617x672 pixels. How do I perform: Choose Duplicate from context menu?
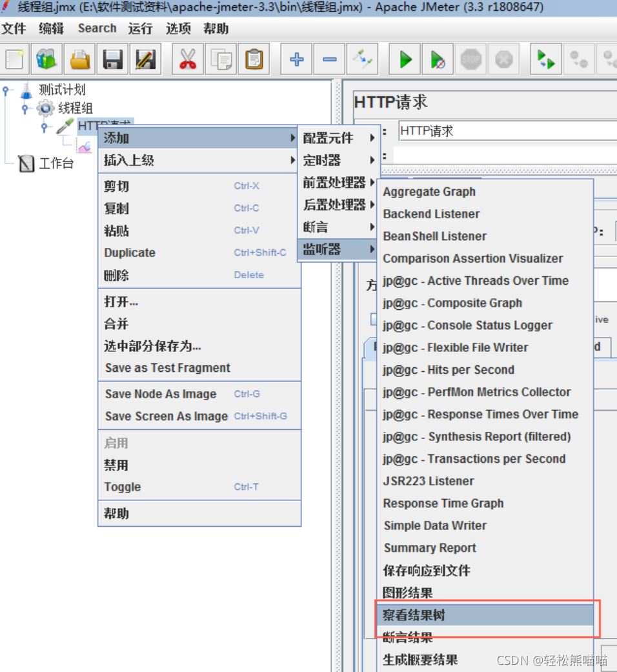click(199, 253)
